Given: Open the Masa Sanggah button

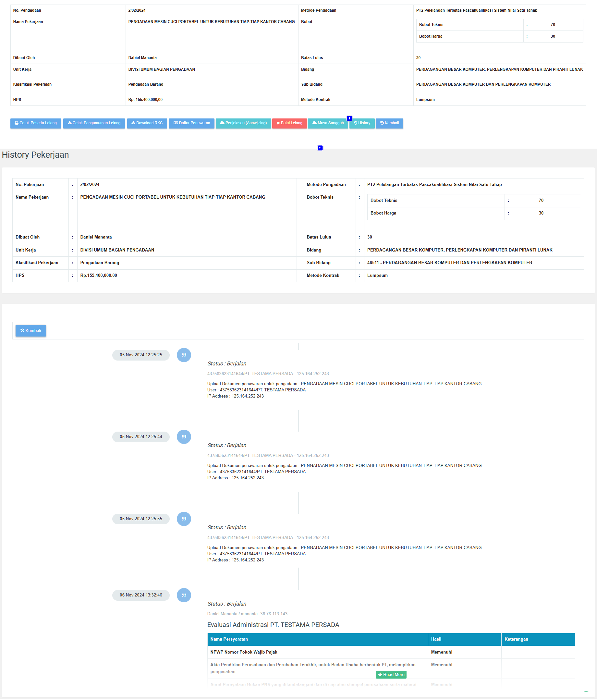Looking at the screenshot, I should pyautogui.click(x=327, y=123).
